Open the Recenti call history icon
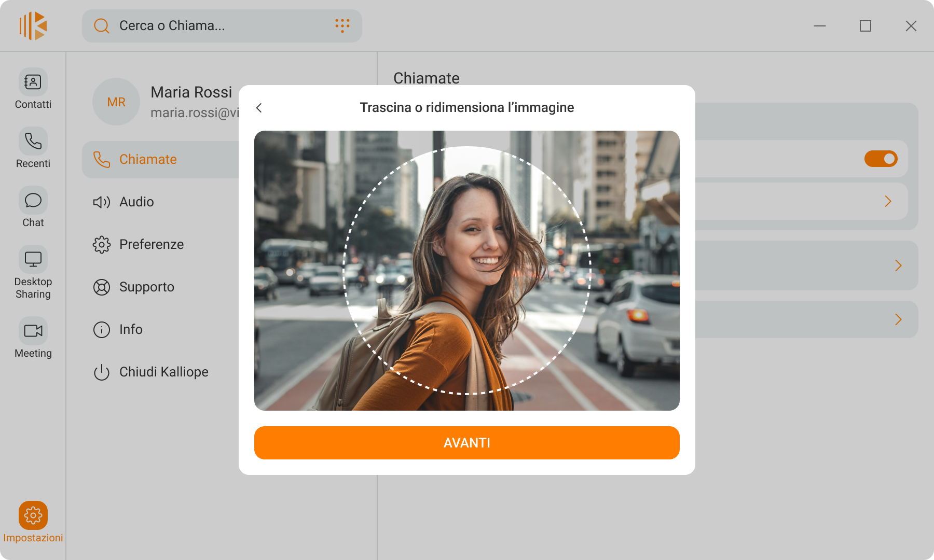Image resolution: width=934 pixels, height=560 pixels. click(33, 142)
